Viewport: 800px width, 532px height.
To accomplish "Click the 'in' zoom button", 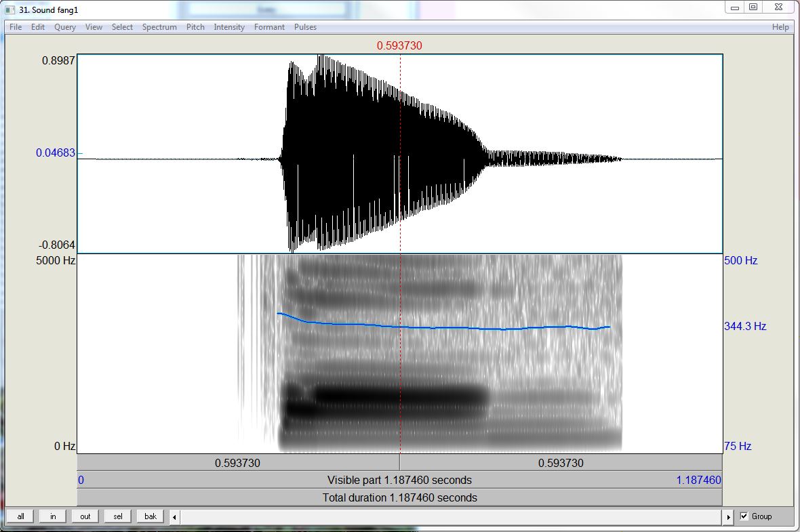I will click(x=53, y=516).
